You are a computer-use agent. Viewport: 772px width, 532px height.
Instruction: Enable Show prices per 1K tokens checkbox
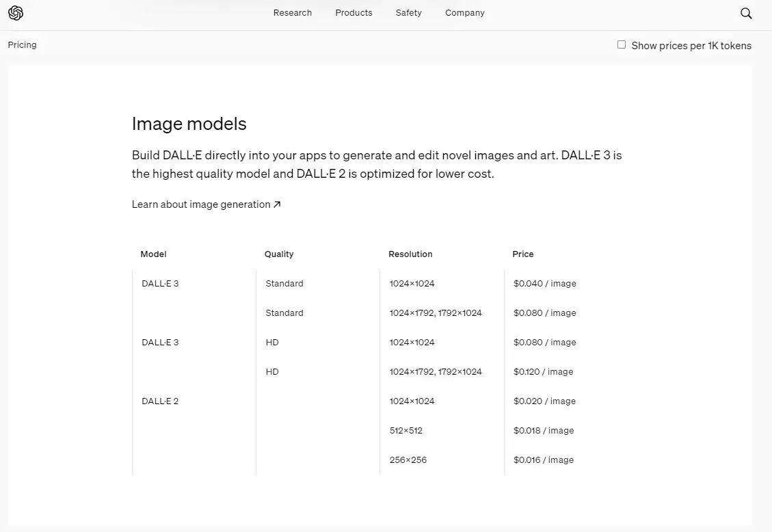coord(622,44)
